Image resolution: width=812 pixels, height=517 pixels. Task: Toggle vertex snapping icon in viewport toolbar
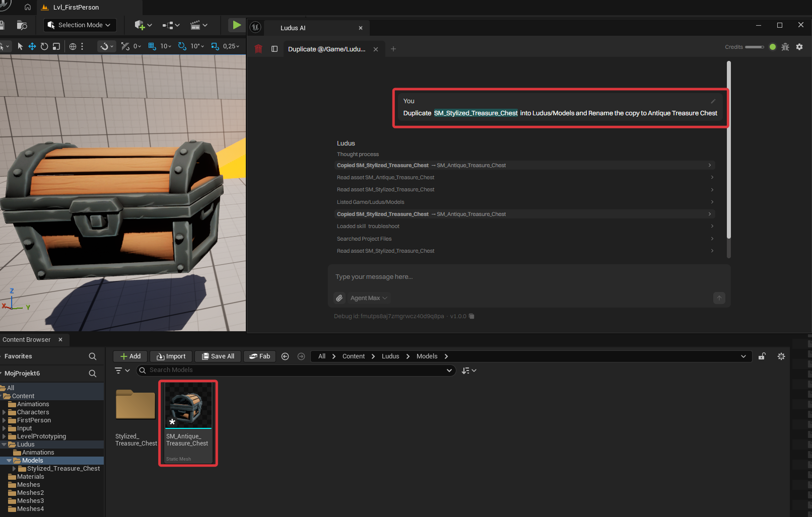[125, 46]
